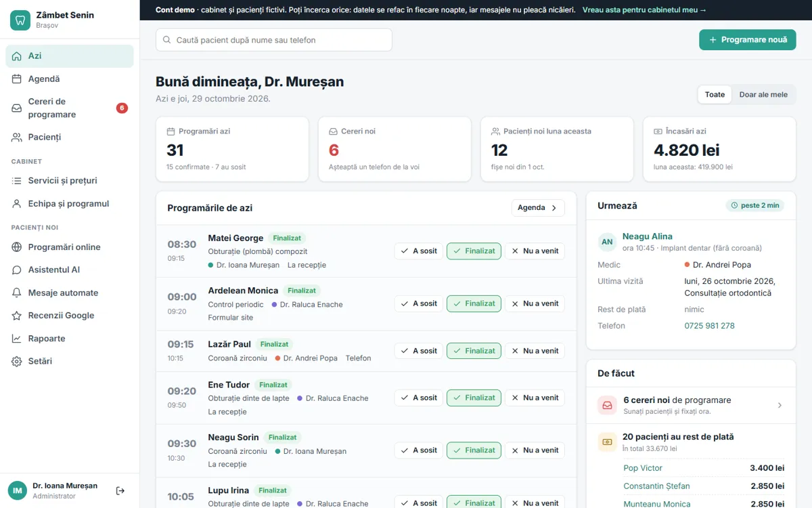Image resolution: width=812 pixels, height=508 pixels.
Task: Click the IM avatar in the sidebar footer
Action: pos(18,490)
